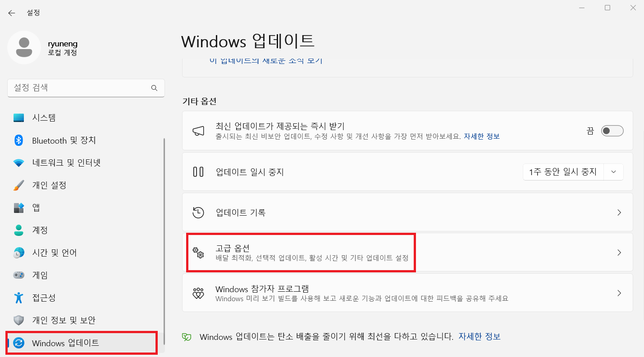Click the Windows 참가자 프로그램 hearts icon

coord(198,294)
